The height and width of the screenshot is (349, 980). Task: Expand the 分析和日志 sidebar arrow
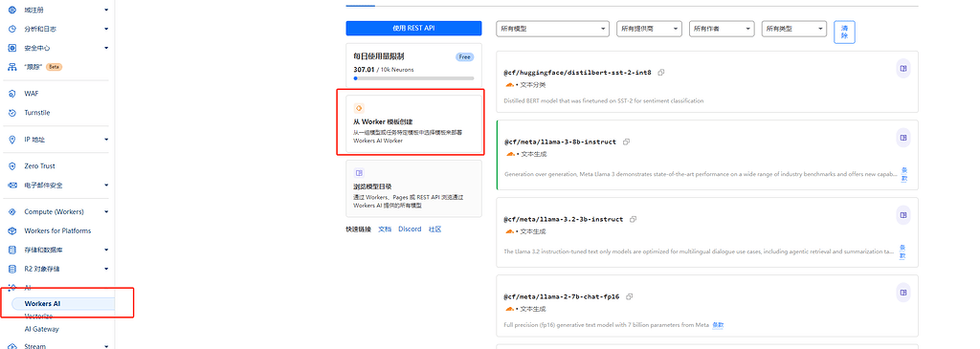107,29
